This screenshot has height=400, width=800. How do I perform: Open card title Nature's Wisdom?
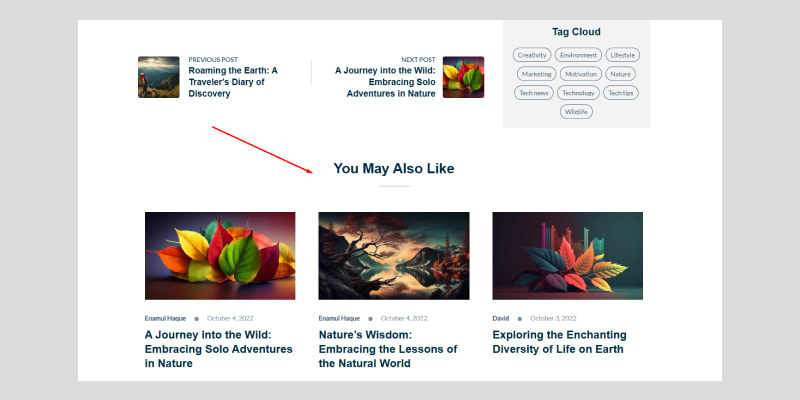click(x=388, y=349)
